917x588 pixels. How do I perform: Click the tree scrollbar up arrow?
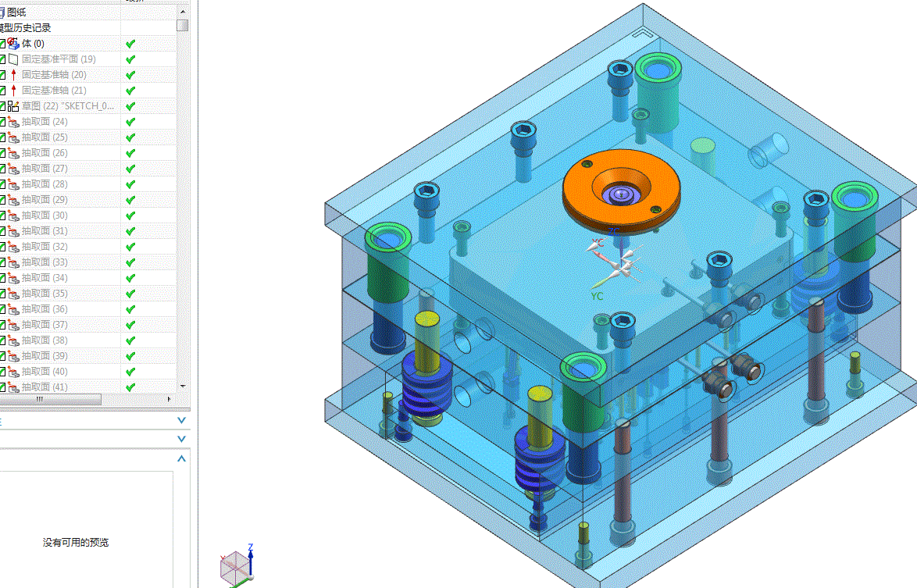click(183, 12)
